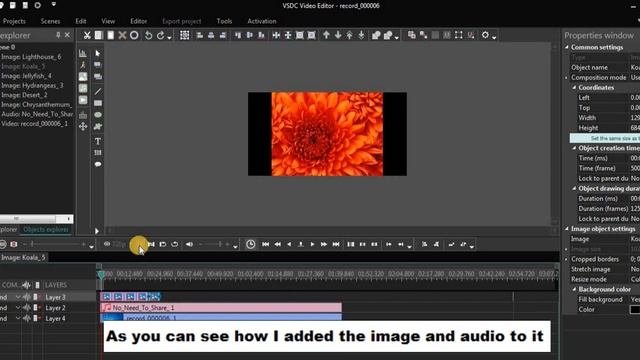
Task: Toggle lock icon for Layer 3
Action: click(37, 297)
